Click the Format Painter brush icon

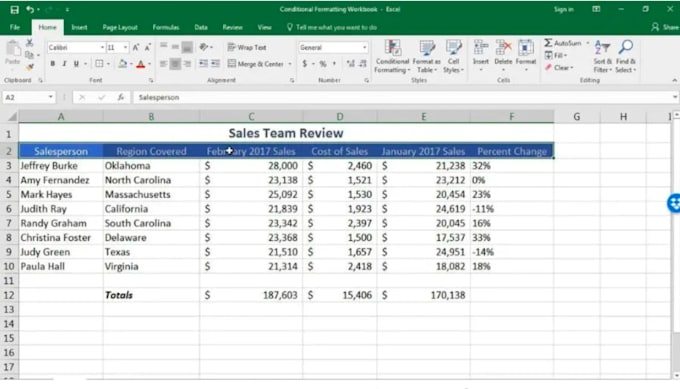[29, 67]
